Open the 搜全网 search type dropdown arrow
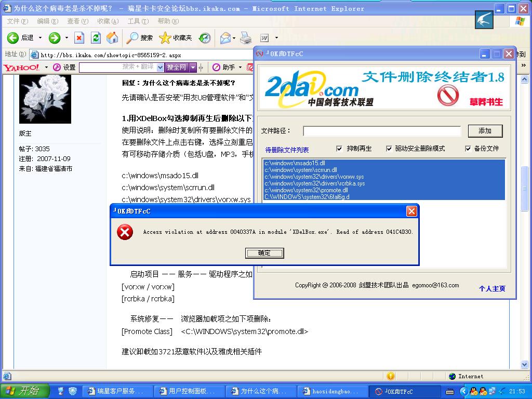This screenshot has height=399, width=532. (x=193, y=67)
